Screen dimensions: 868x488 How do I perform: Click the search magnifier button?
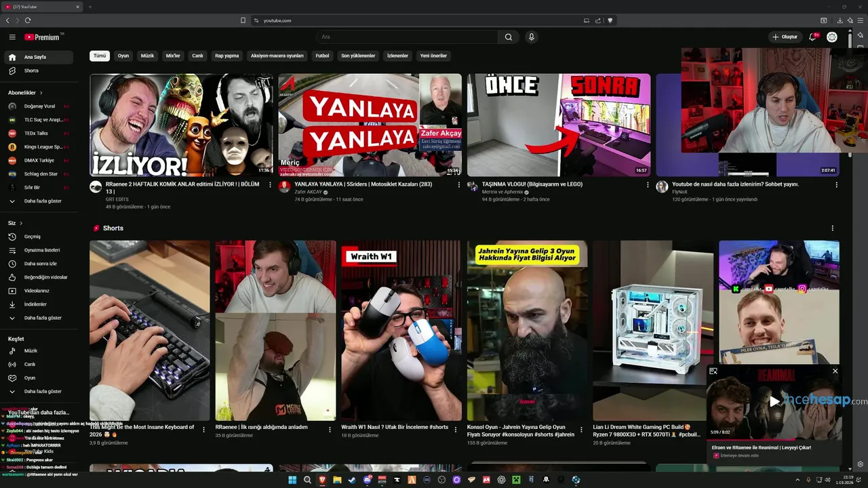pos(509,37)
